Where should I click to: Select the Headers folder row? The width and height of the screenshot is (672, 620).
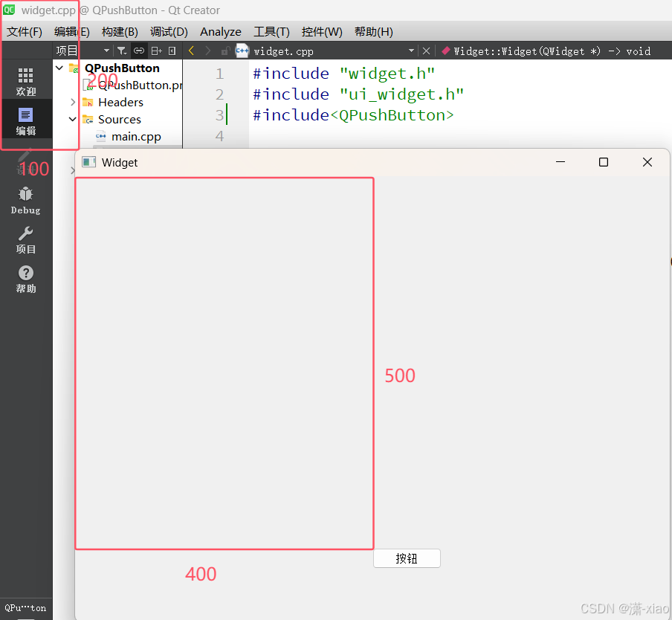click(120, 103)
